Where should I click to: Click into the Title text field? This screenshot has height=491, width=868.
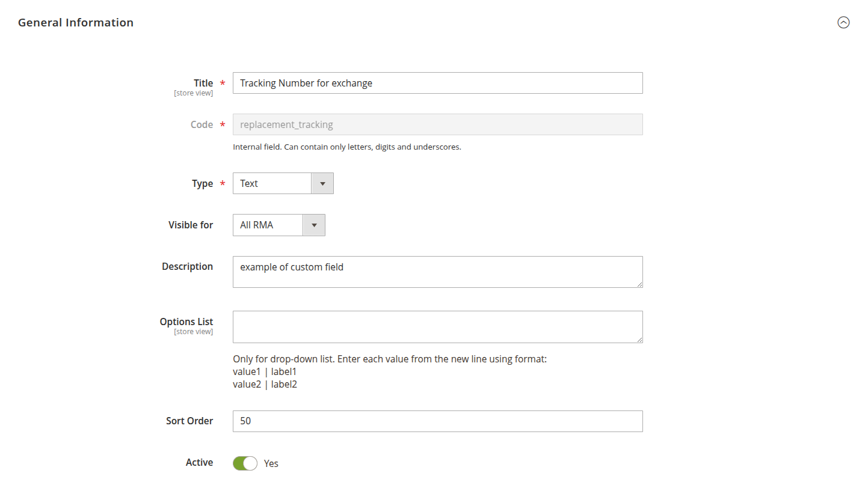tap(437, 83)
